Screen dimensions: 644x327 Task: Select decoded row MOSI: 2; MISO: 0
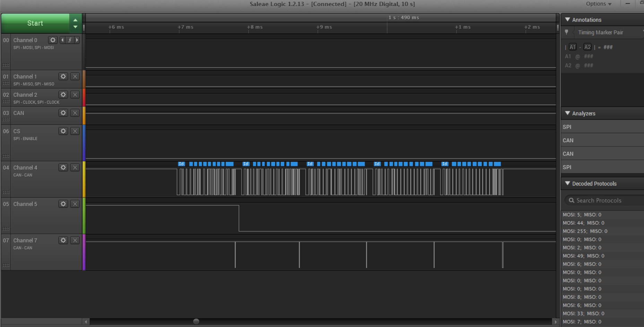602,248
